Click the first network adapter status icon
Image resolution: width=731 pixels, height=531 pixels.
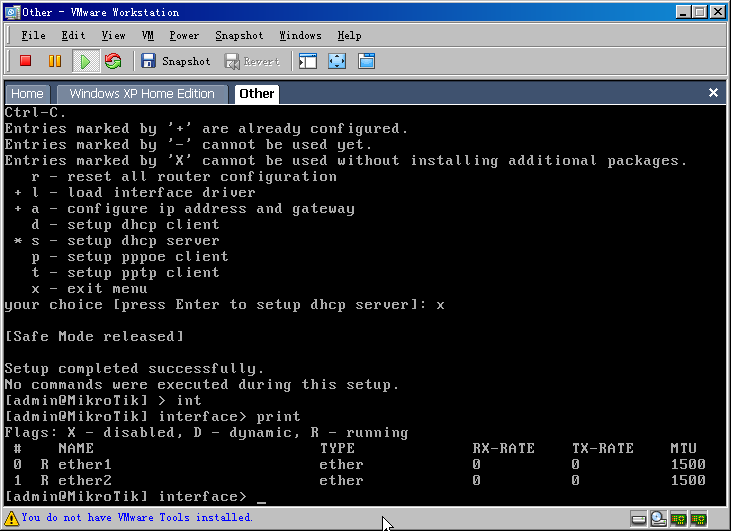(x=679, y=518)
